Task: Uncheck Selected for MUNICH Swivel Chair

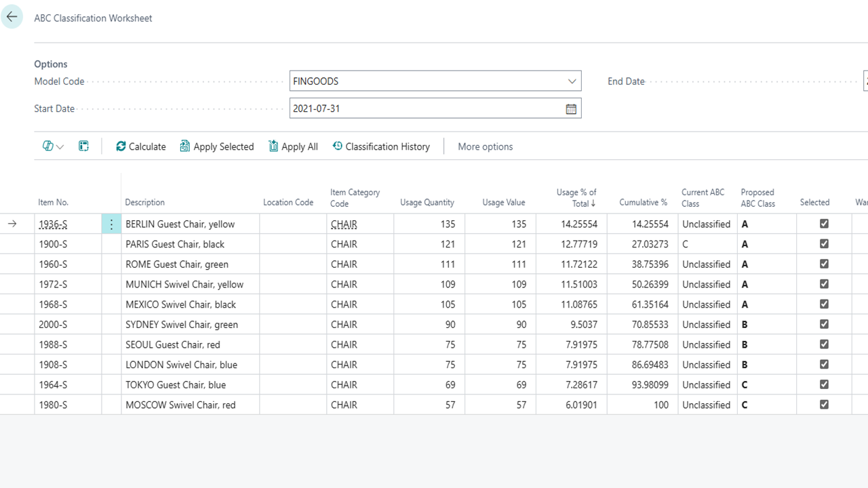Action: [824, 284]
